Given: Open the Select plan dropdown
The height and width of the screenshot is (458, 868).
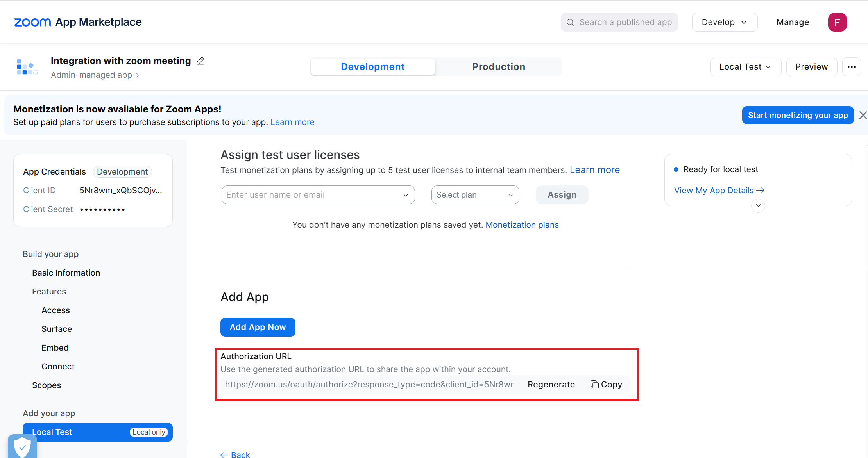Looking at the screenshot, I should click(x=475, y=195).
